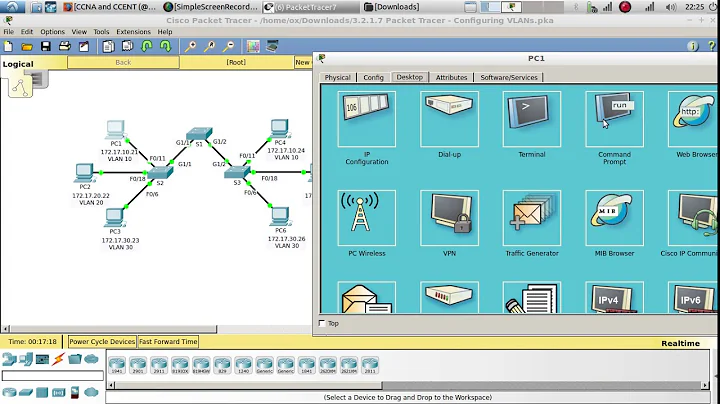Click the New file toolbar icon
Screen dimensions: 720x404
(8, 46)
